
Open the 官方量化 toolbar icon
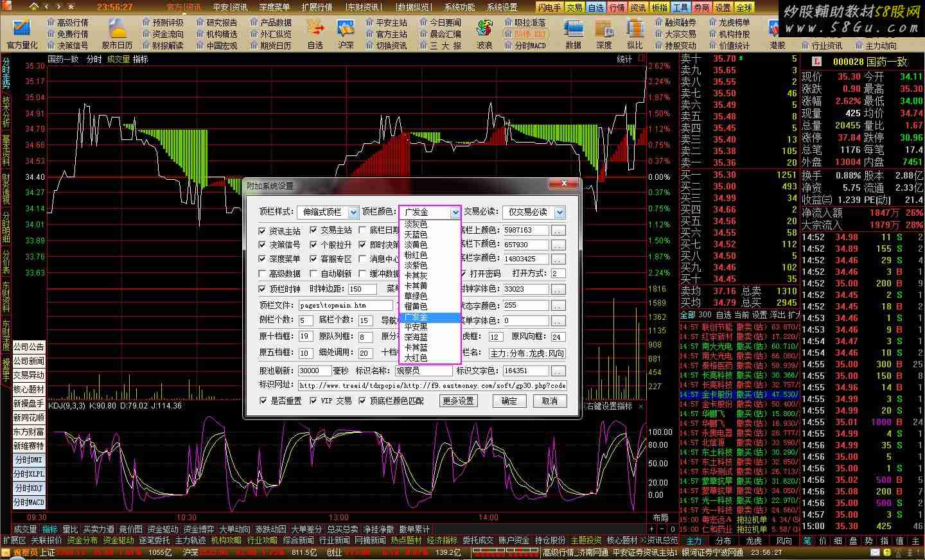click(22, 33)
